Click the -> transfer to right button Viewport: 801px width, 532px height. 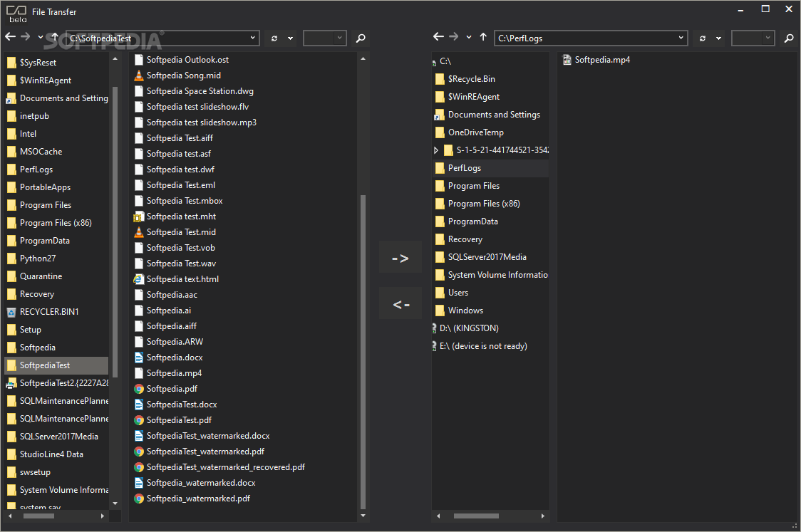click(x=400, y=259)
